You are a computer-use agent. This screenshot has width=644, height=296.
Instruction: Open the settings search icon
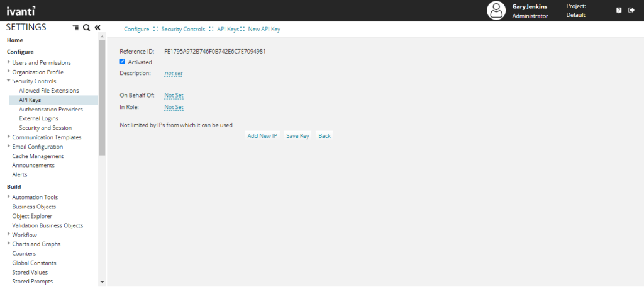tap(86, 28)
